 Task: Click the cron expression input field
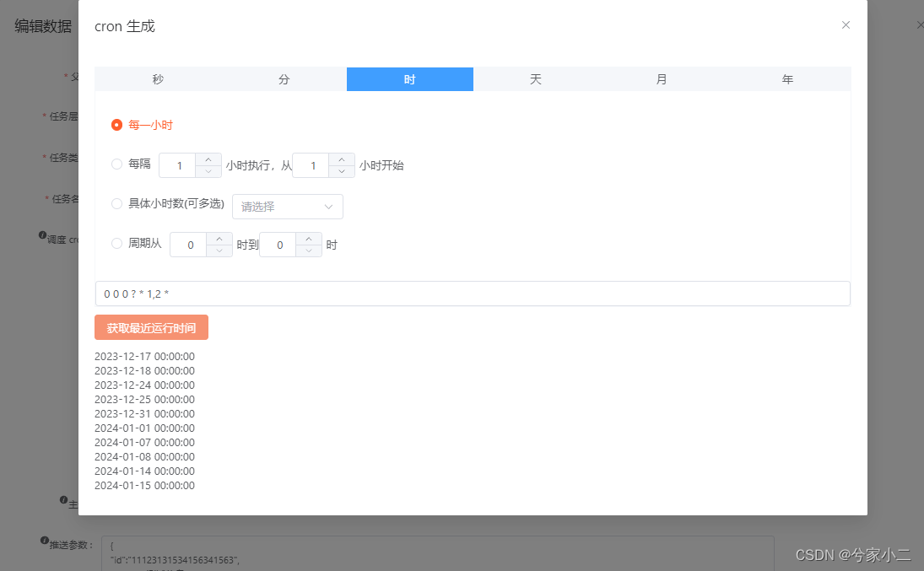tap(473, 293)
